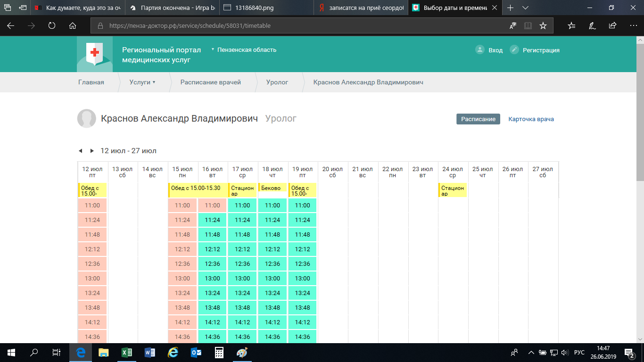Screen dimensions: 644x362
Task: Click the taskbar Search icon
Action: (34, 353)
